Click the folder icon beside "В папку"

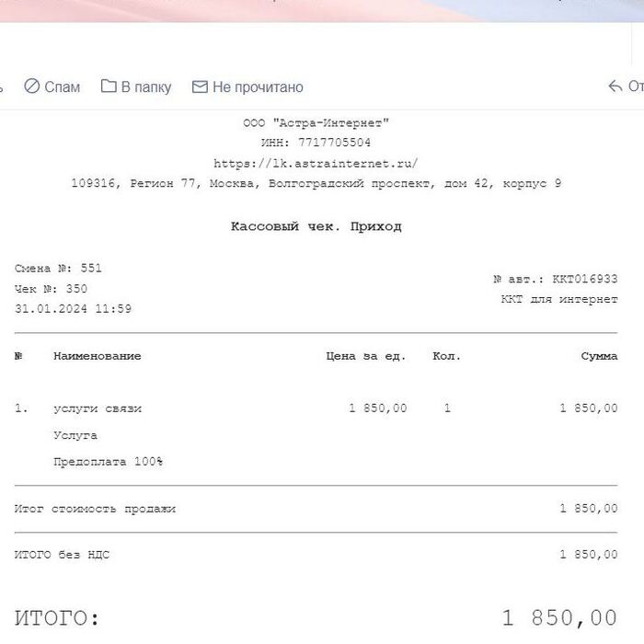(x=109, y=86)
